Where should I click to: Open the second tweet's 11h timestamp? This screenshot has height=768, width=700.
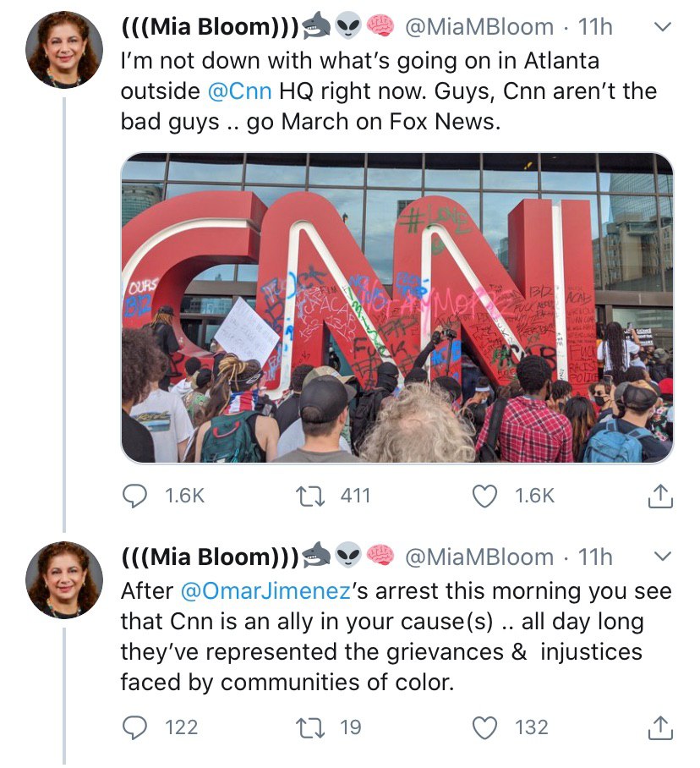pyautogui.click(x=595, y=557)
